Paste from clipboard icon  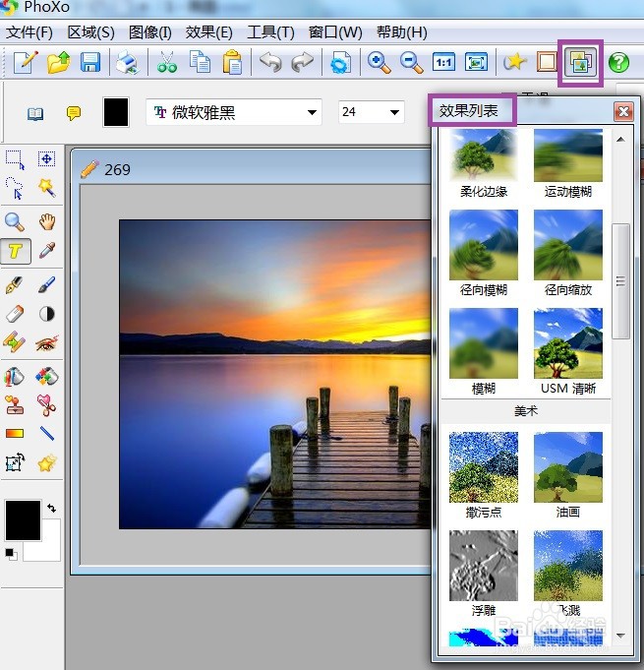tap(232, 62)
